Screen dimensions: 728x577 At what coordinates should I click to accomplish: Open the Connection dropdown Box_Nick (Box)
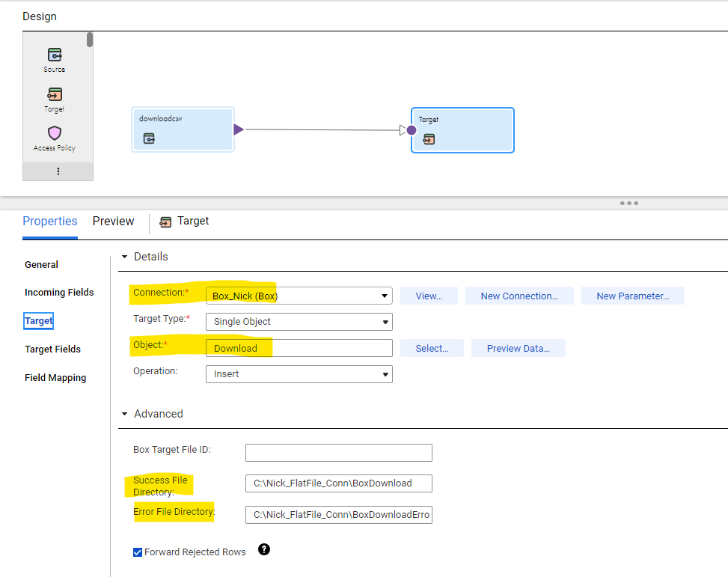point(299,296)
